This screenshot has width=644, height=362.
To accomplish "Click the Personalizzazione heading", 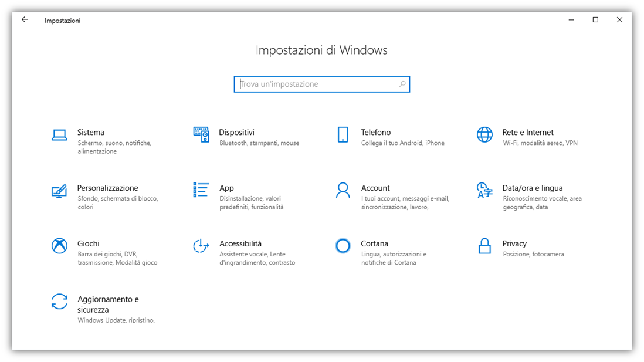I will 107,188.
